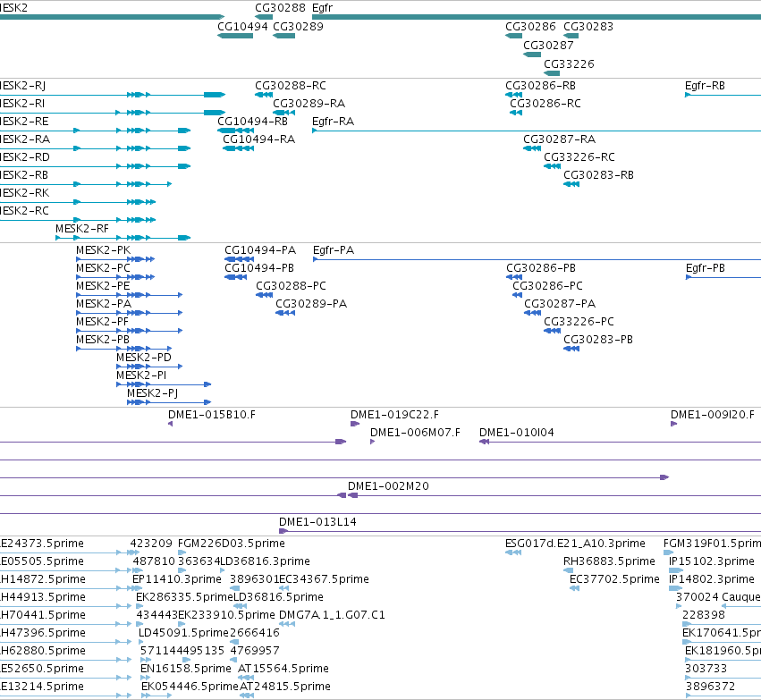Click transcript CG30286-RC
The height and width of the screenshot is (700, 761).
[x=545, y=104]
